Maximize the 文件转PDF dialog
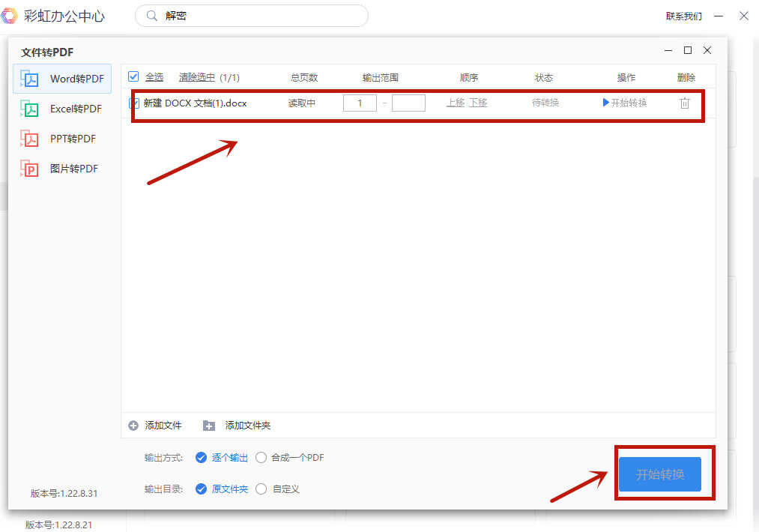This screenshot has width=759, height=532. coord(688,50)
